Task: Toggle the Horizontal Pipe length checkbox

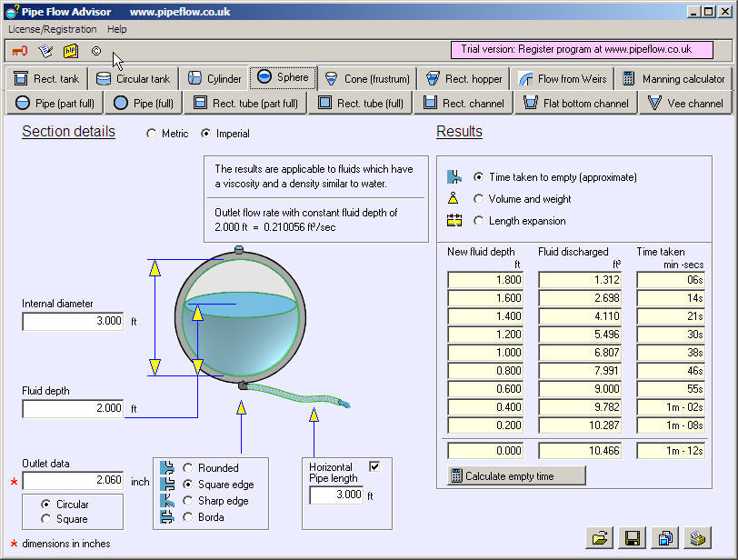Action: 374,466
